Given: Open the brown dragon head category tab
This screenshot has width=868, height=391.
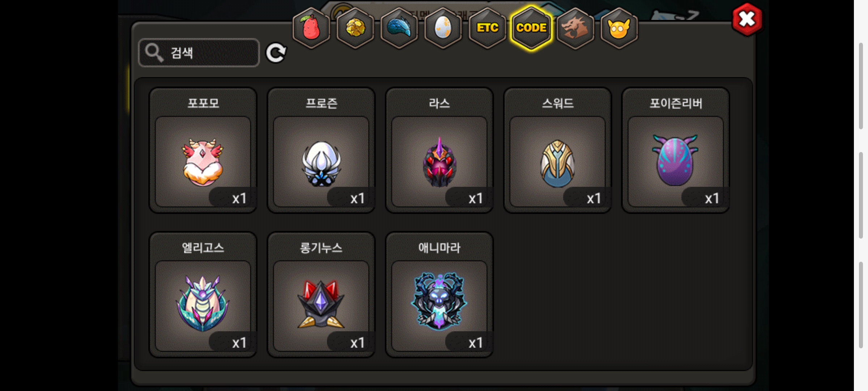Looking at the screenshot, I should 575,28.
